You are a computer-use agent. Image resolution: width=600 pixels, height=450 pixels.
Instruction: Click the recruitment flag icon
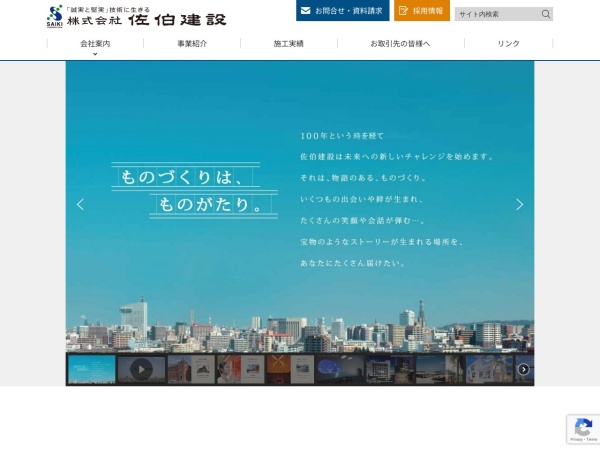404,11
